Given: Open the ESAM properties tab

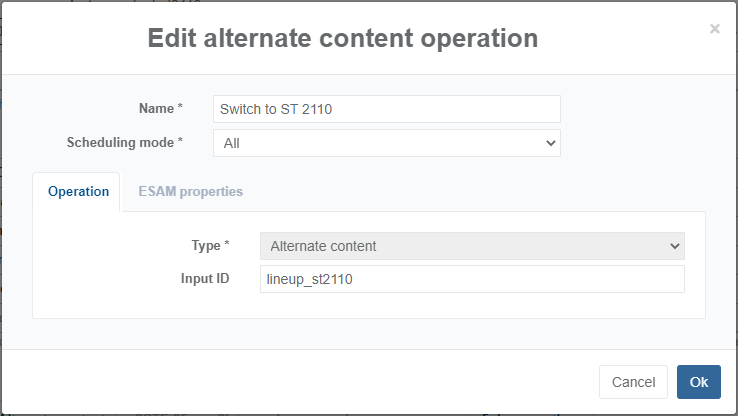Looking at the screenshot, I should (x=190, y=191).
